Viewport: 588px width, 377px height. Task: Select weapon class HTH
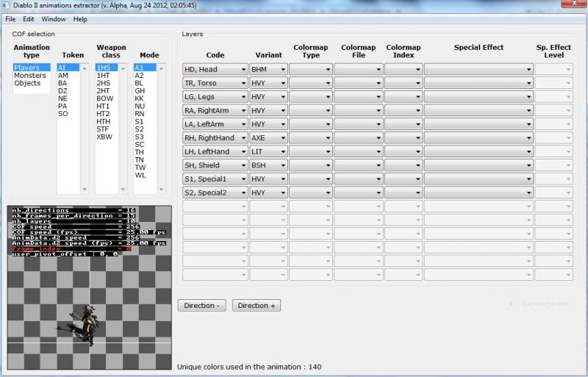tap(107, 121)
